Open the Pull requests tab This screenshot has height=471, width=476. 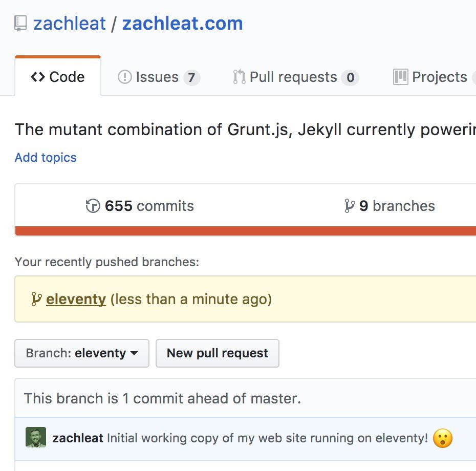pos(296,77)
